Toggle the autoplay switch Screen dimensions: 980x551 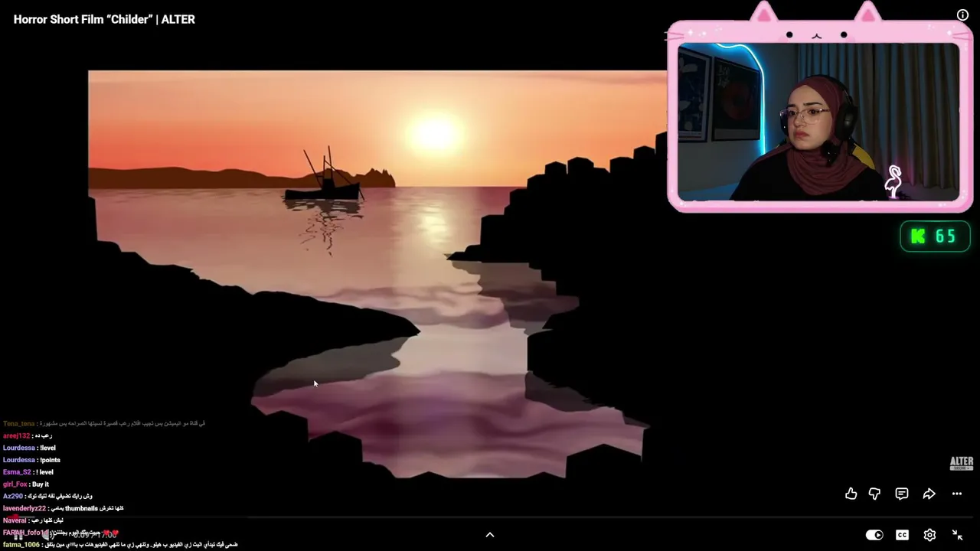pyautogui.click(x=874, y=535)
